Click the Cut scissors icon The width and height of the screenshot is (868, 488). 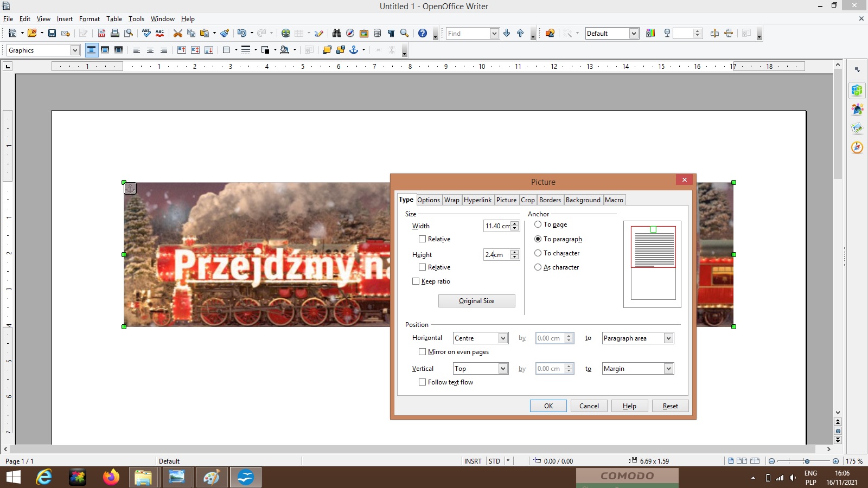177,34
